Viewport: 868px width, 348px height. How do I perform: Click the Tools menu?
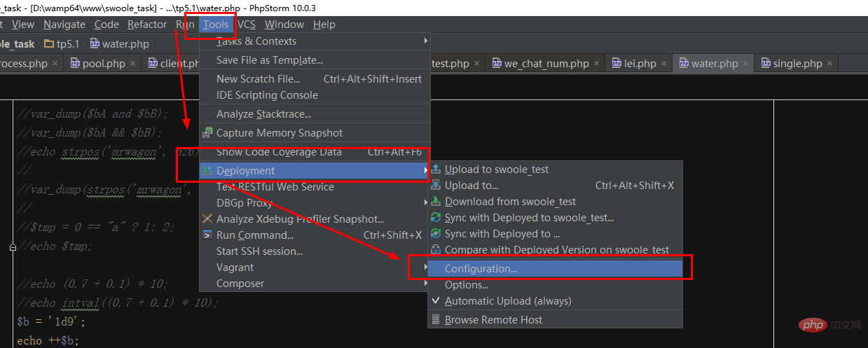216,25
